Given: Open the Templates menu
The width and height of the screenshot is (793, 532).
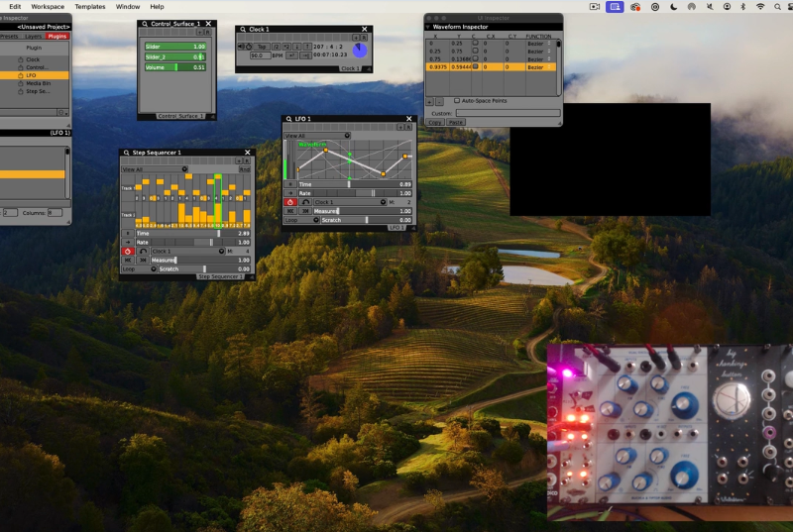Looking at the screenshot, I should click(90, 6).
